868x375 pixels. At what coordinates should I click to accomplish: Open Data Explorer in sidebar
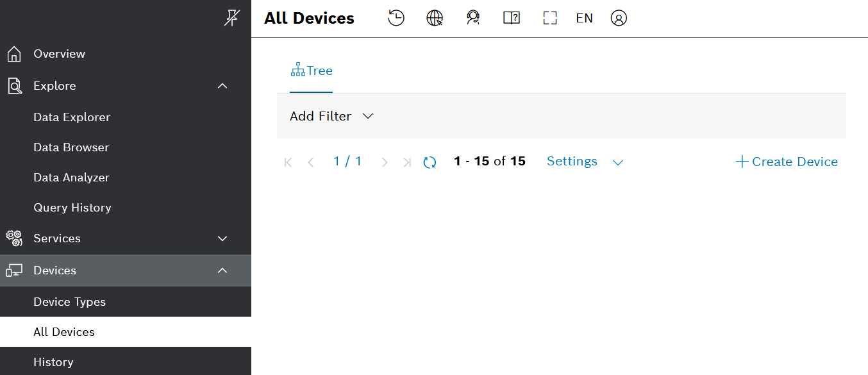(x=72, y=117)
